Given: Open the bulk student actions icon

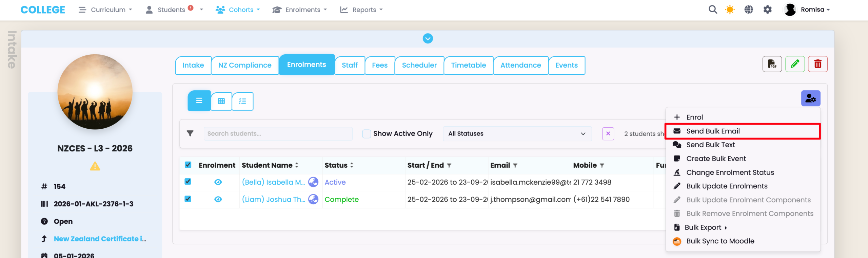Looking at the screenshot, I should (x=810, y=98).
